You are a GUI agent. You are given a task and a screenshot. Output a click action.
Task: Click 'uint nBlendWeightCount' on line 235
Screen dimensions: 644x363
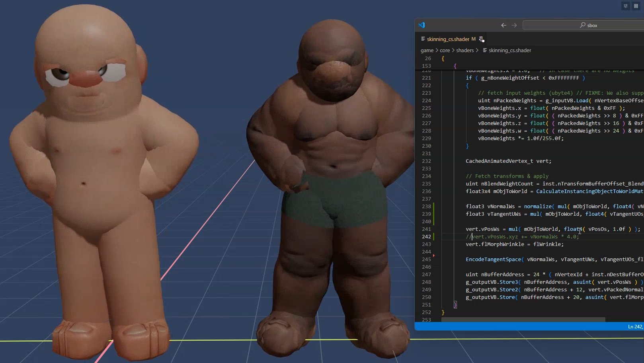coord(500,183)
